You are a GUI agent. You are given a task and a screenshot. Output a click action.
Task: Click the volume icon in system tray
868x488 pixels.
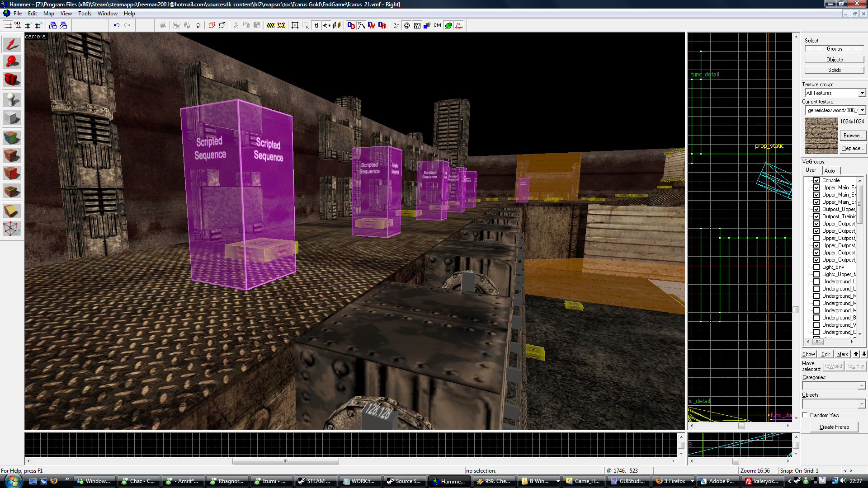point(843,481)
